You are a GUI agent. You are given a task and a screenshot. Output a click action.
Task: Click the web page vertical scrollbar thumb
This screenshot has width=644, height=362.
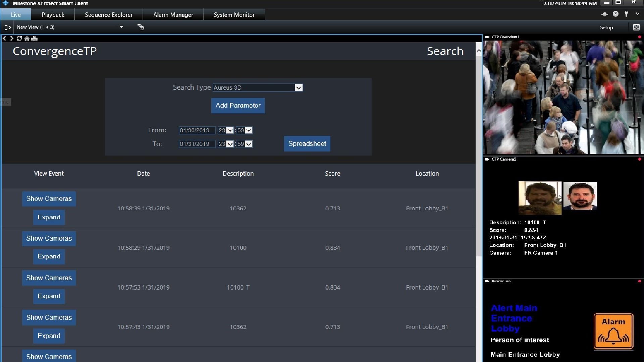[479, 156]
